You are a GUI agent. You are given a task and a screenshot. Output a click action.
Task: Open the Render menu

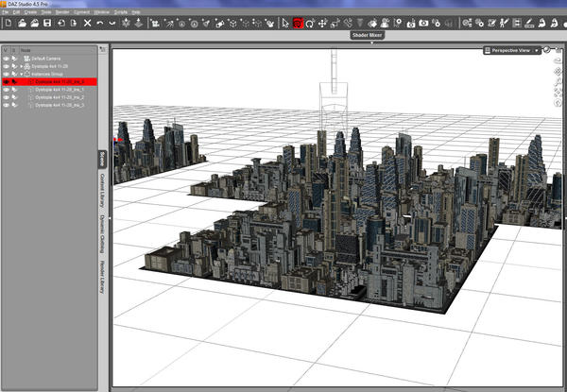click(62, 10)
